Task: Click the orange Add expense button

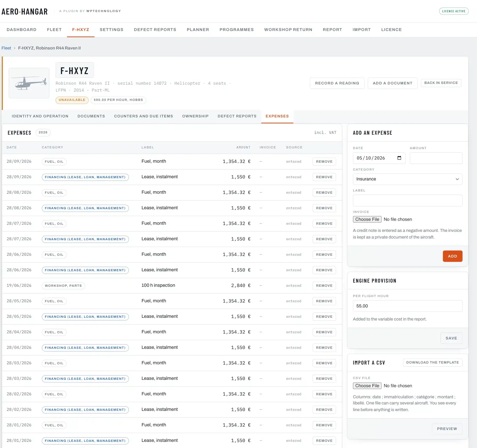Action: [452, 256]
